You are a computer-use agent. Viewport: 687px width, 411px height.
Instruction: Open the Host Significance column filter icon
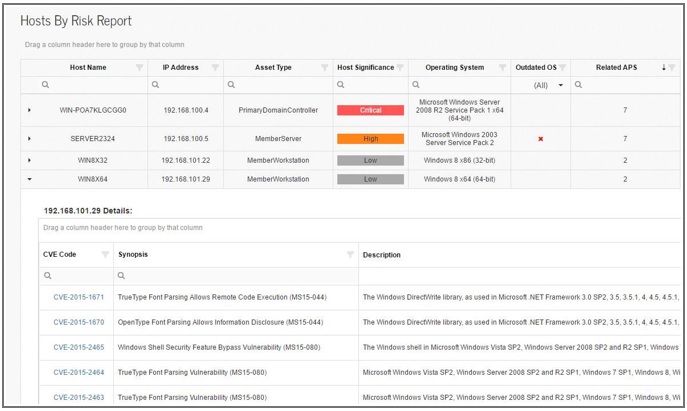coord(400,67)
